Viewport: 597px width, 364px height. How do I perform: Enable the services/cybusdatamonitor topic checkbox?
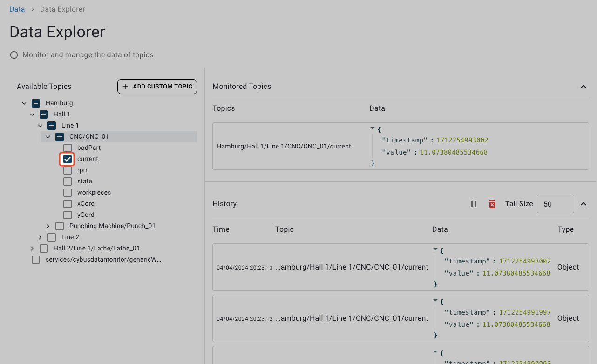coord(36,259)
